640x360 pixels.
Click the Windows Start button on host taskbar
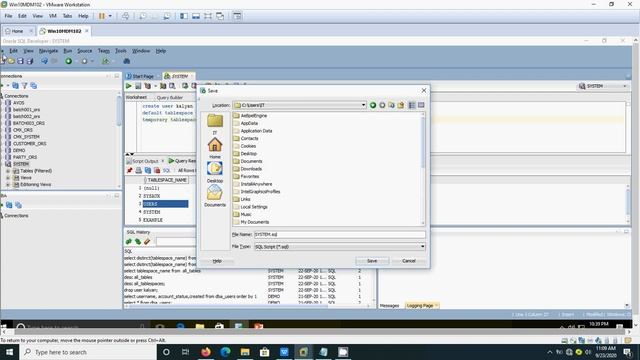[x=9, y=352]
